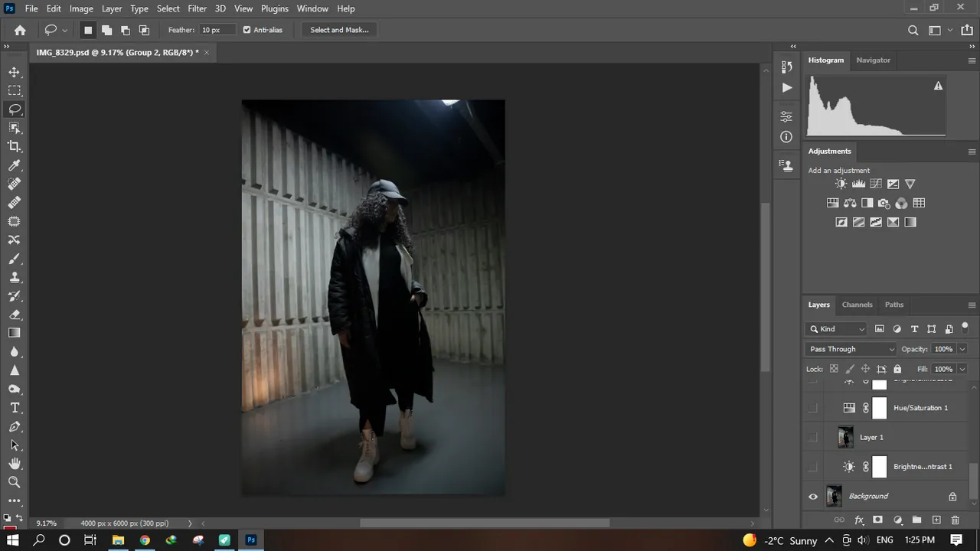Add a Gradient Map adjustment
Viewport: 980px width, 551px height.
(x=910, y=222)
